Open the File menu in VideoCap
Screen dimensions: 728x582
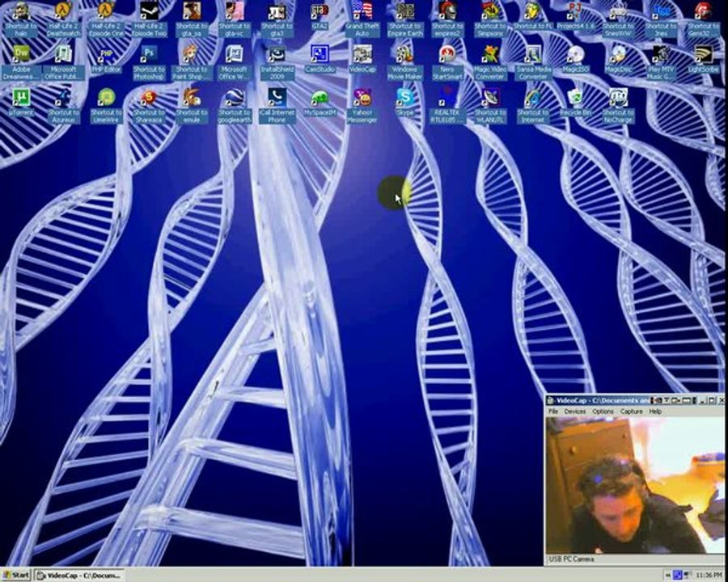coord(553,411)
